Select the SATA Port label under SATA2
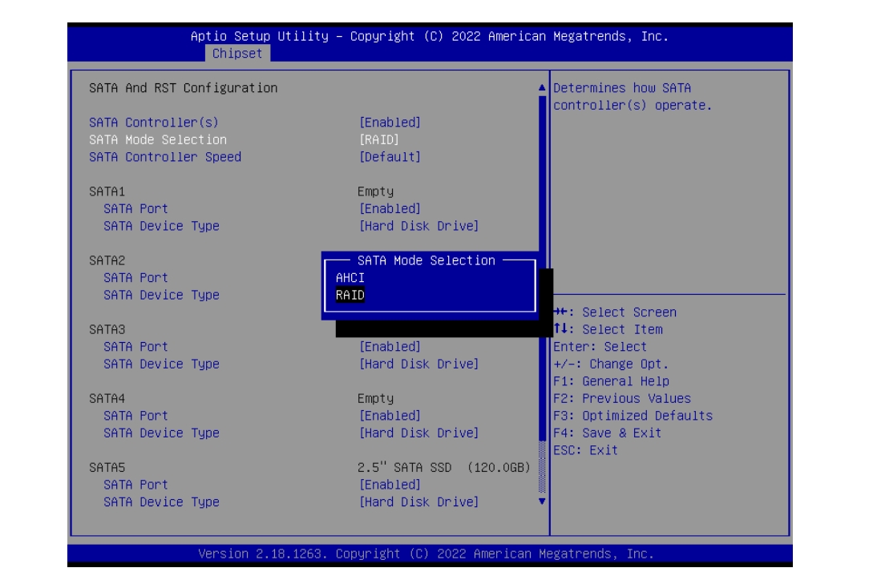869x588 pixels. click(x=135, y=278)
